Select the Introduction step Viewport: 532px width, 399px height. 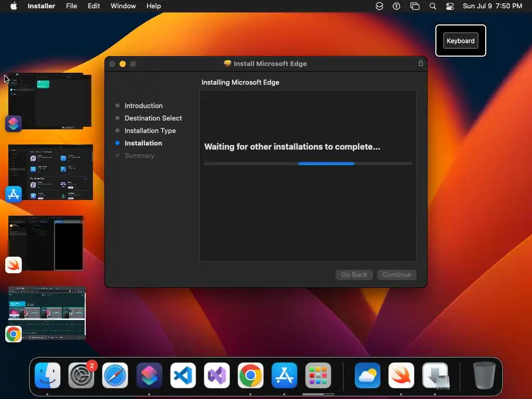[x=143, y=105]
